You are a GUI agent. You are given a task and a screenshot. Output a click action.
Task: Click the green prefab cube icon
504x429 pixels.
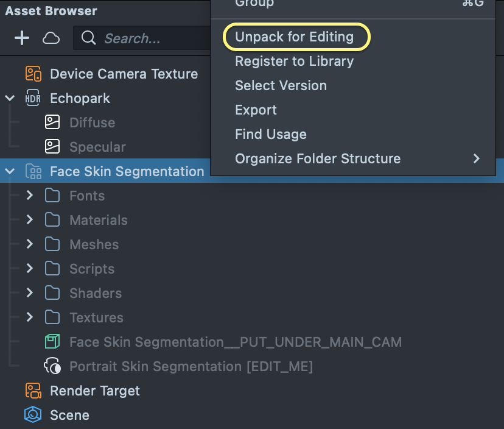point(53,342)
